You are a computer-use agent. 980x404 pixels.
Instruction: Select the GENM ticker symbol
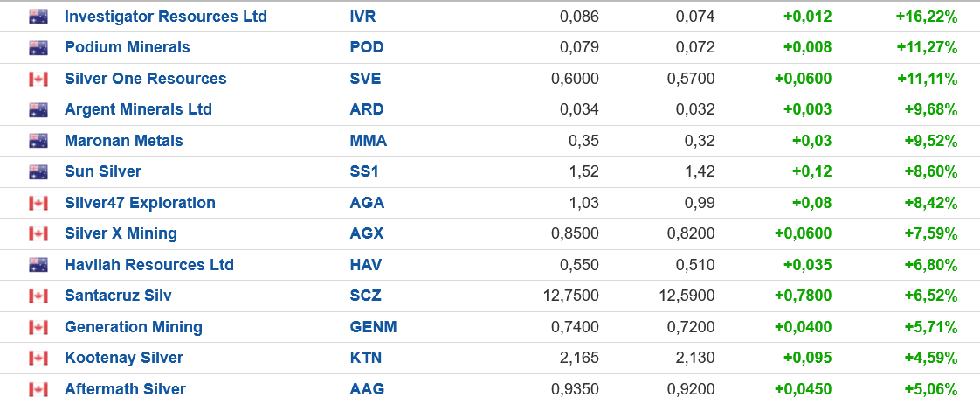coord(373,327)
